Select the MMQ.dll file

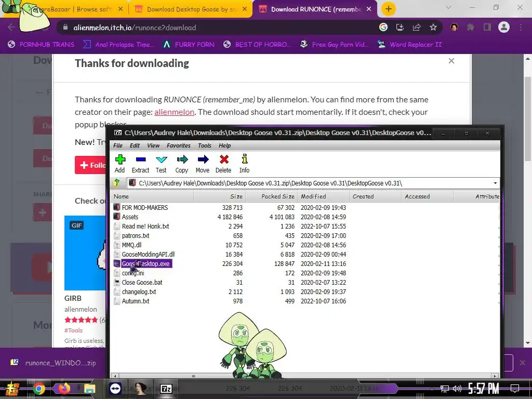(131, 245)
